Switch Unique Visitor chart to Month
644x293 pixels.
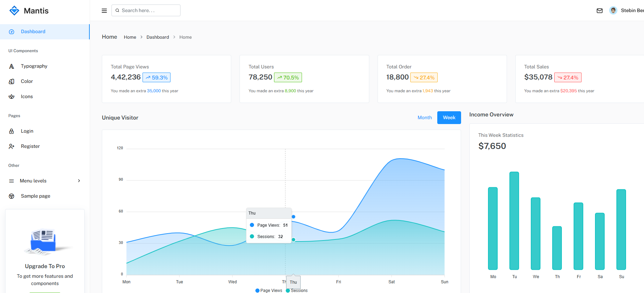point(425,117)
